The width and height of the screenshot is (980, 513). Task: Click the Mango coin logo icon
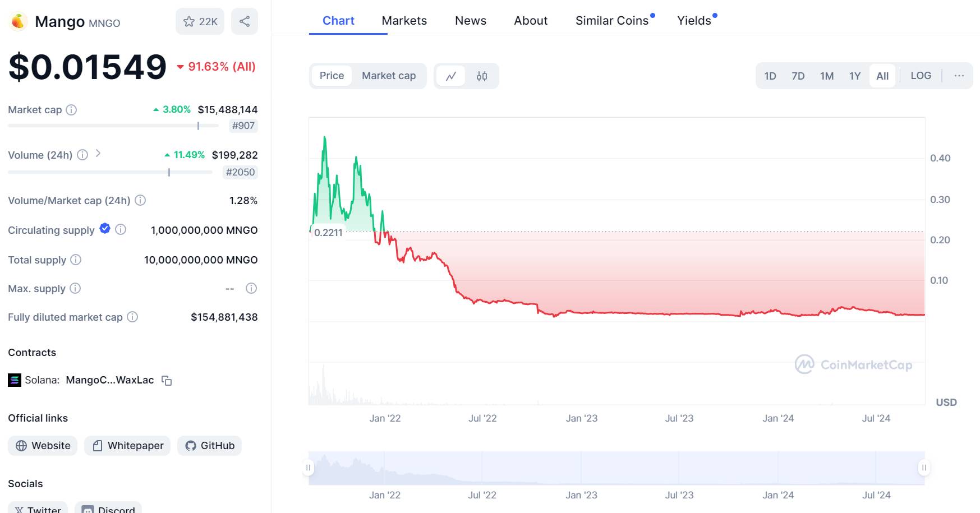[18, 21]
